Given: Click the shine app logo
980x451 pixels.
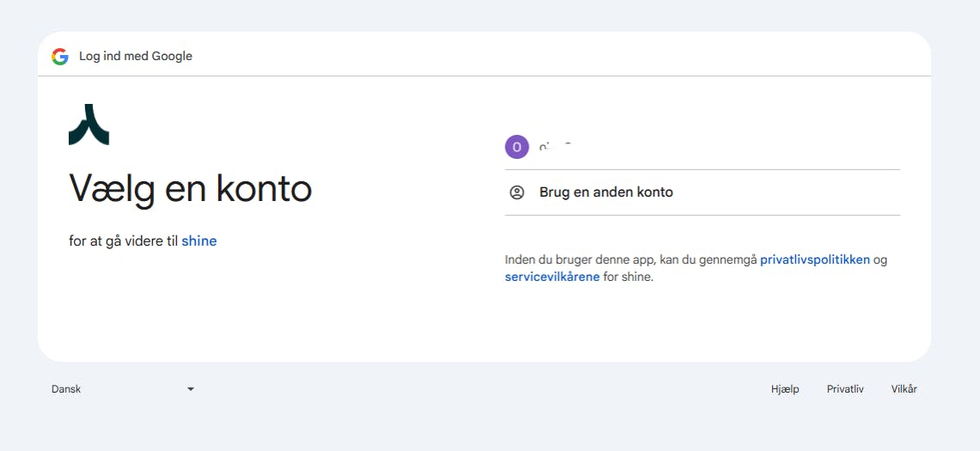Looking at the screenshot, I should point(89,125).
